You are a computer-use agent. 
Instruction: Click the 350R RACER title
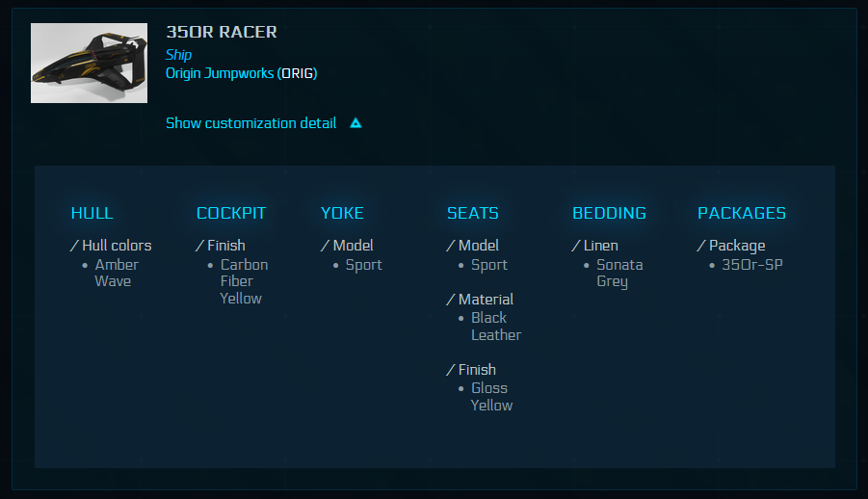[222, 32]
